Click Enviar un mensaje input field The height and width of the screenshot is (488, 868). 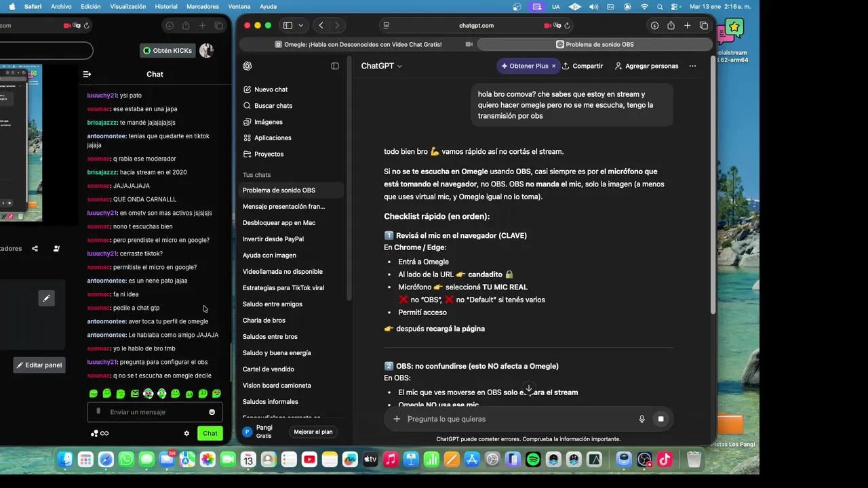tap(155, 412)
